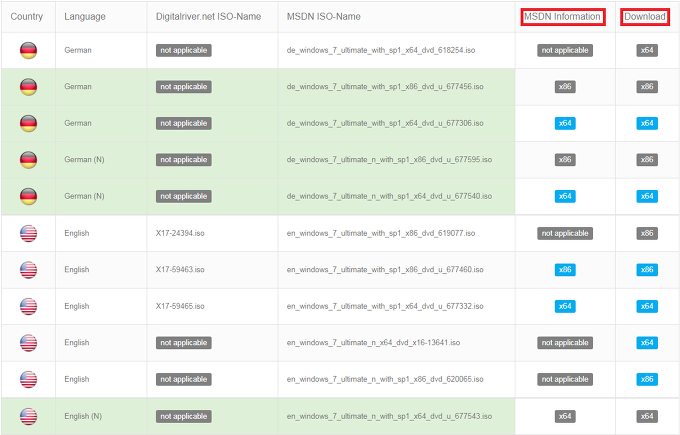The image size is (680, 435).
Task: Download x64 for the dvd_u_677306.iso row
Action: coord(647,123)
